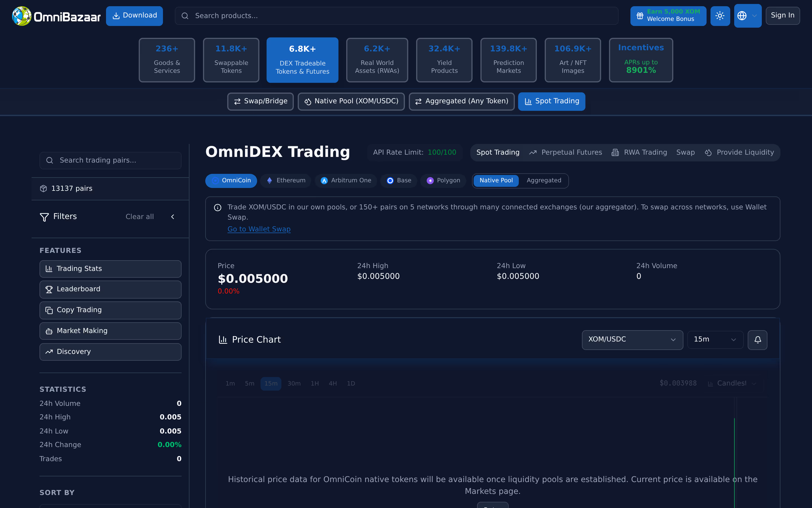Click the Sign In button
This screenshot has width=812, height=508.
coord(782,16)
